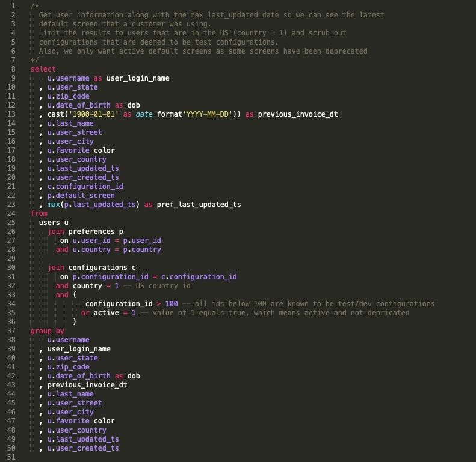
Task: Click the value '100' on line 34
Action: coord(172,304)
